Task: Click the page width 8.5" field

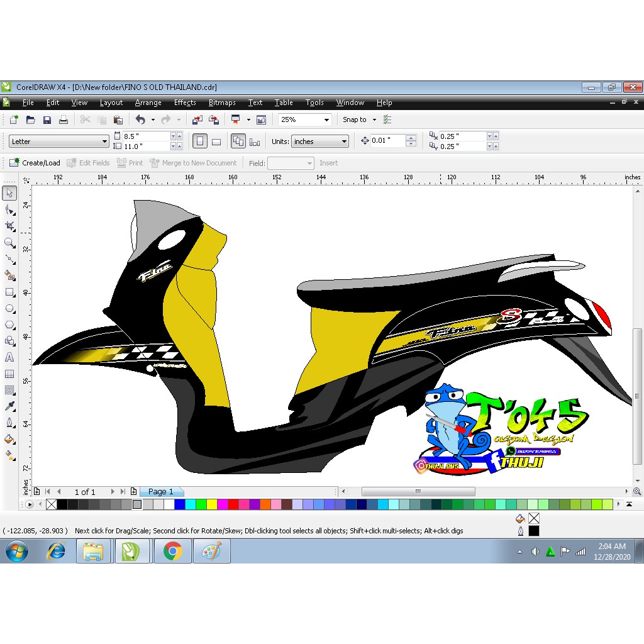Action: (146, 136)
